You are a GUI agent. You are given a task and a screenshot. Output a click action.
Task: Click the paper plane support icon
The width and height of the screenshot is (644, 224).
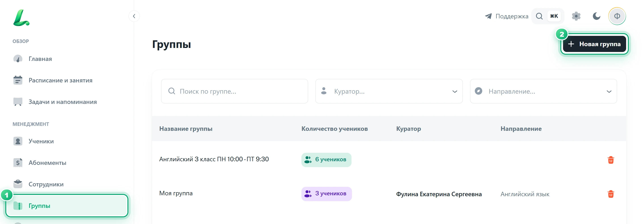(x=488, y=16)
